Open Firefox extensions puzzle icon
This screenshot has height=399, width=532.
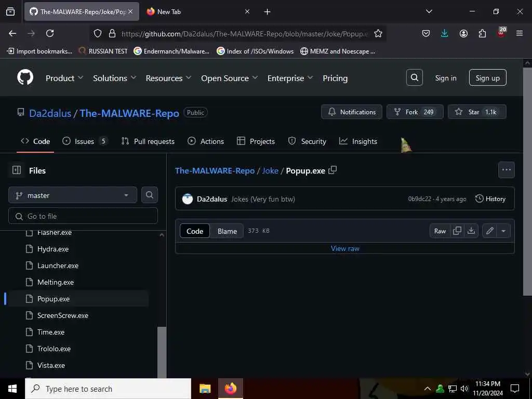point(482,33)
